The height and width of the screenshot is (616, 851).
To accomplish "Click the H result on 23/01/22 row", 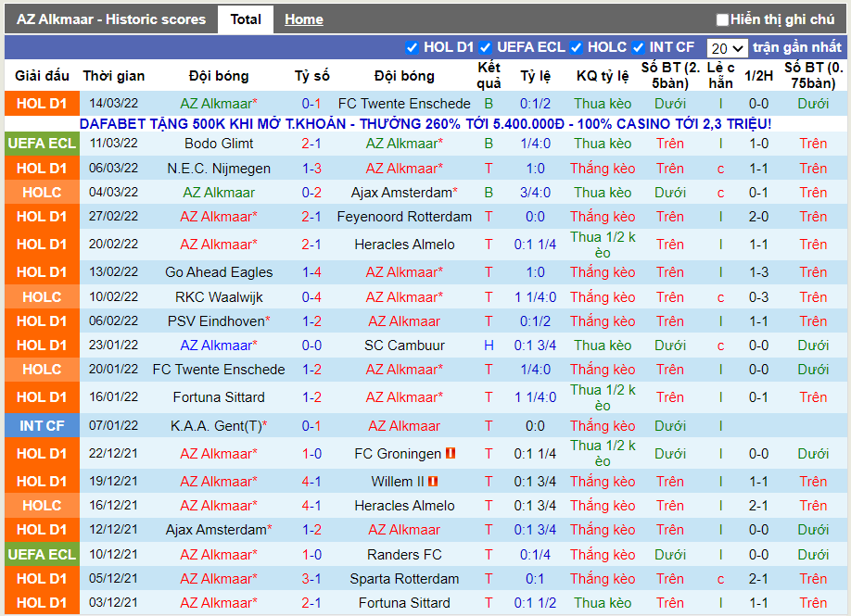I will pos(489,346).
